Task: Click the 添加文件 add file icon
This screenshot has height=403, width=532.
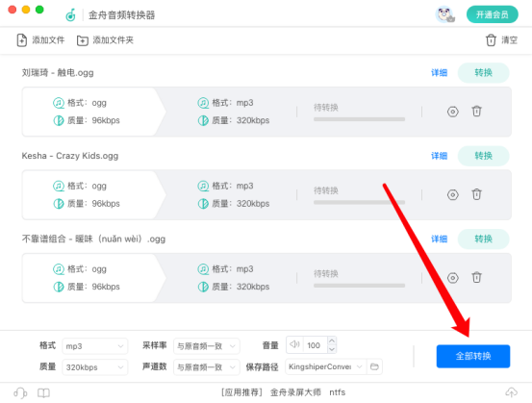Action: click(22, 40)
